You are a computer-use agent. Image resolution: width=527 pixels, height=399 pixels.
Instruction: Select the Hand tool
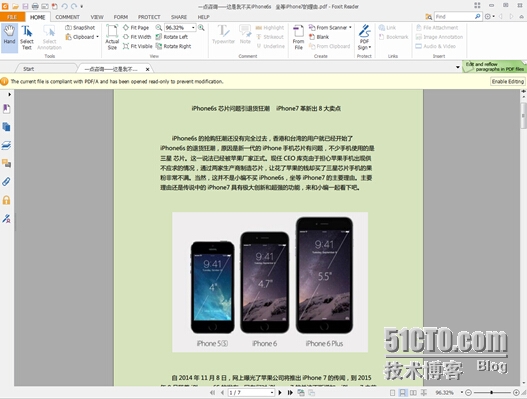click(9, 37)
